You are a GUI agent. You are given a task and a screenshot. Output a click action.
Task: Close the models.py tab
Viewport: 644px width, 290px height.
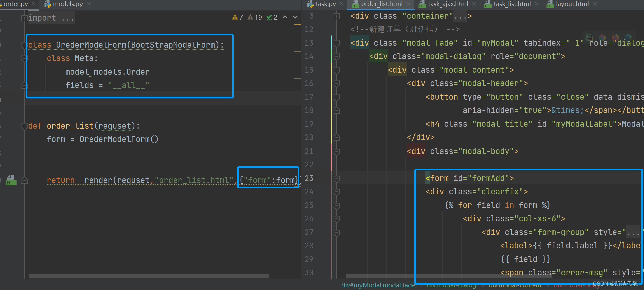pyautogui.click(x=89, y=4)
